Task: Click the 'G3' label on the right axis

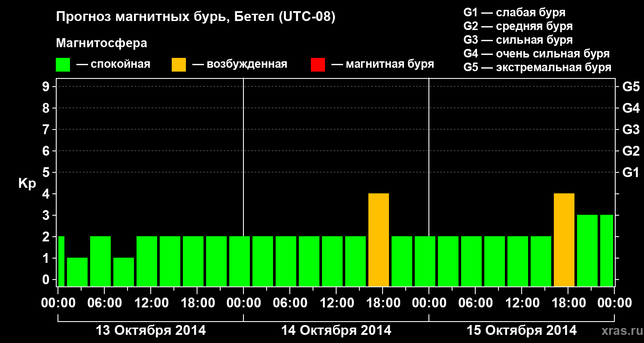Action: pos(631,129)
